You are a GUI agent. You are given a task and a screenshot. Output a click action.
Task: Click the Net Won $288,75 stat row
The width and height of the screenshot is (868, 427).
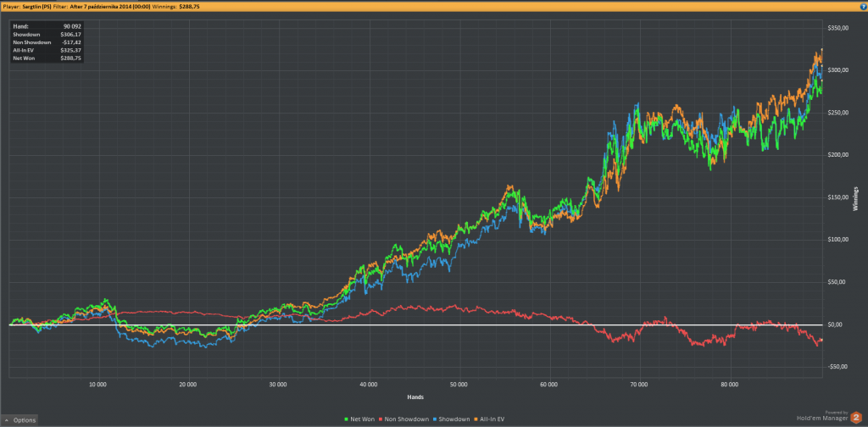click(x=47, y=58)
